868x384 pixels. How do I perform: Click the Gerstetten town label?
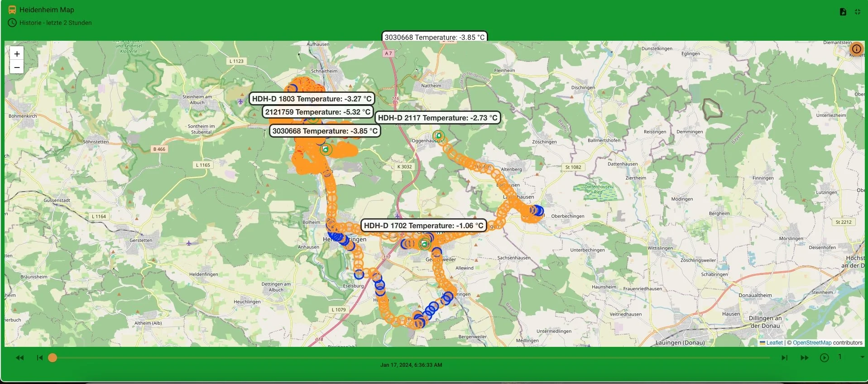pyautogui.click(x=141, y=240)
